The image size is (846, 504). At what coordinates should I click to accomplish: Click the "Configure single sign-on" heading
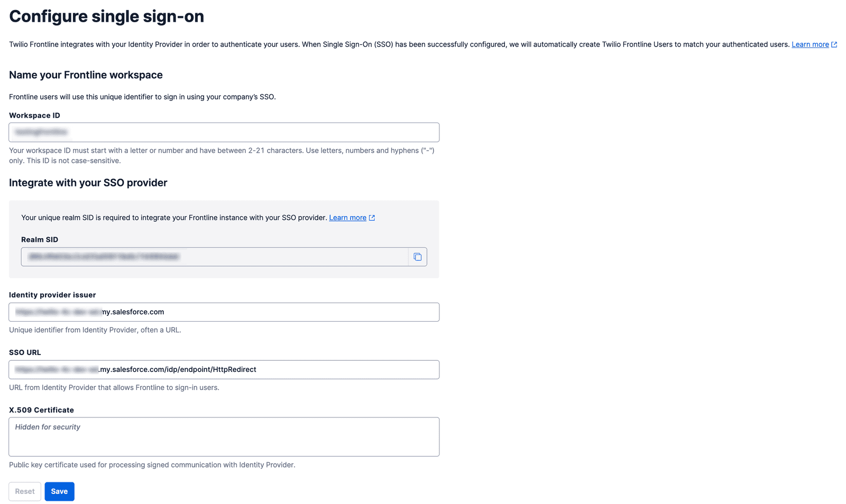(106, 16)
